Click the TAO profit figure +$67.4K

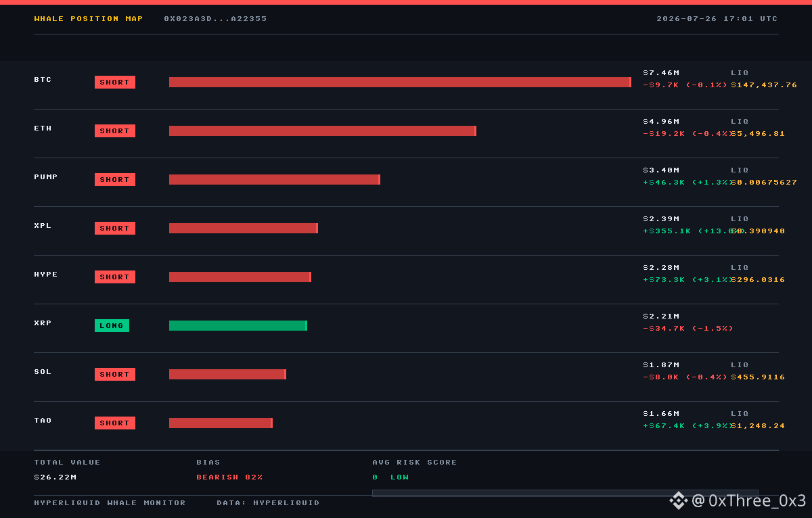pos(664,426)
